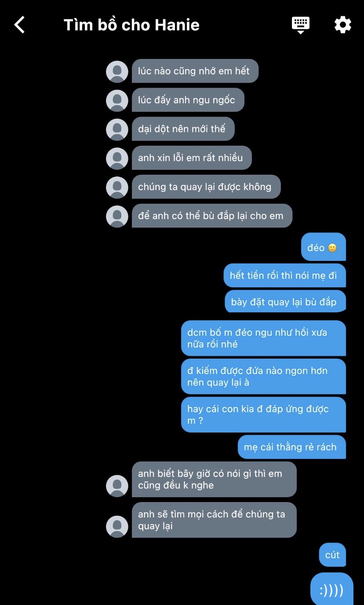Tap avatar beside 'dại dột nên mới thế'
The width and height of the screenshot is (364, 605).
(117, 129)
